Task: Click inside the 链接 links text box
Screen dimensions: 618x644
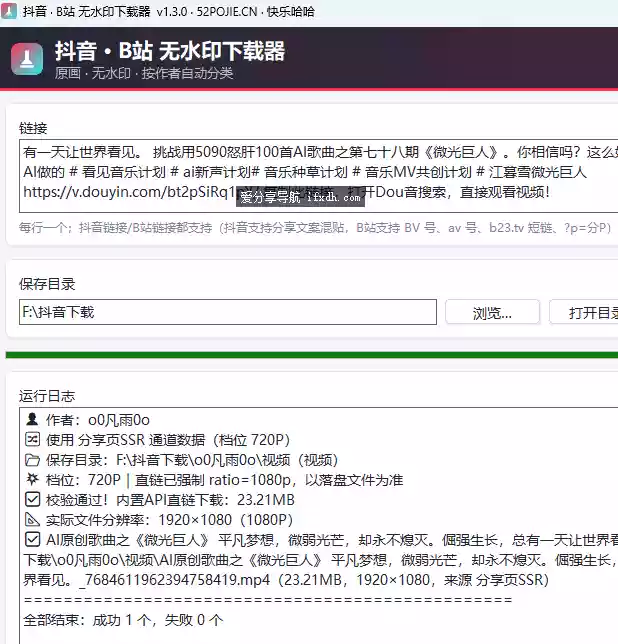Action: (x=318, y=176)
